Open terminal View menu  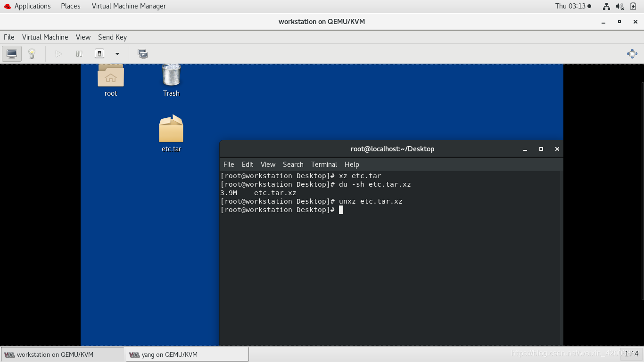pos(268,165)
